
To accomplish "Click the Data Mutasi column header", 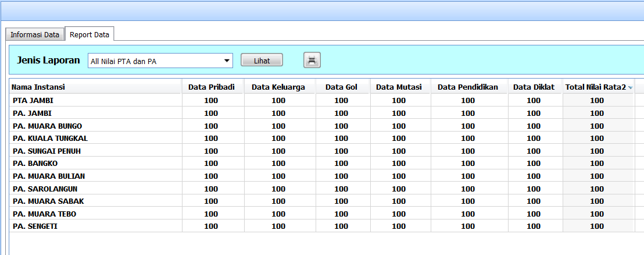I will [x=399, y=87].
